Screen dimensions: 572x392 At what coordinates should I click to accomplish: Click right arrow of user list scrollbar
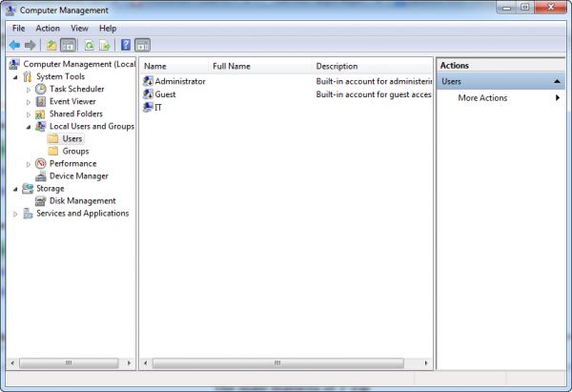[426, 363]
